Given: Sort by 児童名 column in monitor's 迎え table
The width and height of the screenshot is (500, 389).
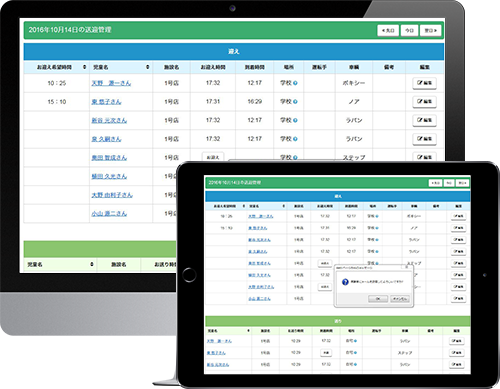Looking at the screenshot, I should (147, 67).
